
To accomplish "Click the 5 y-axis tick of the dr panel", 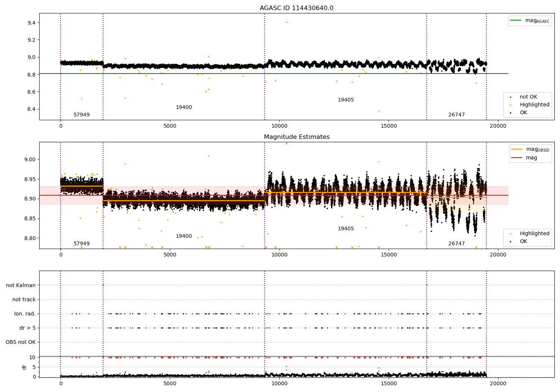I will [34, 367].
